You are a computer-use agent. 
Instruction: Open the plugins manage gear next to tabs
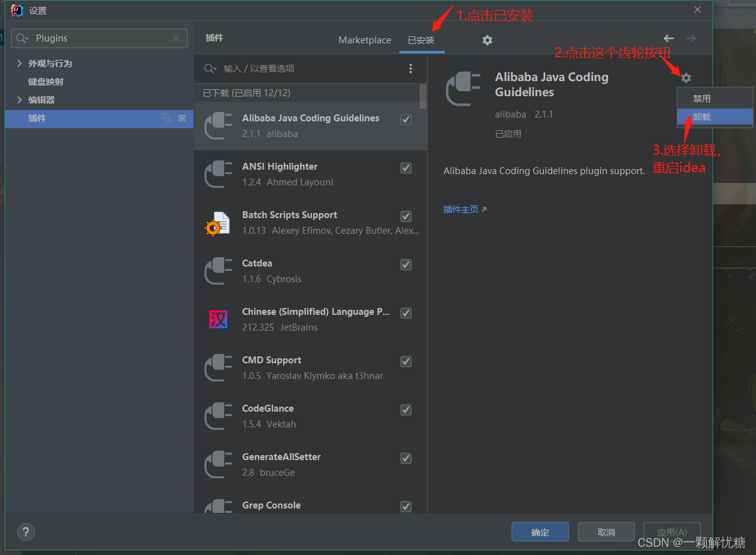coord(487,40)
